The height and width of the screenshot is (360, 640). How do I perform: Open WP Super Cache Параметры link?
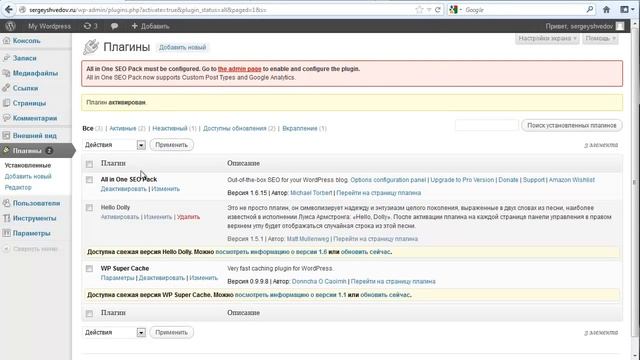pos(118,278)
